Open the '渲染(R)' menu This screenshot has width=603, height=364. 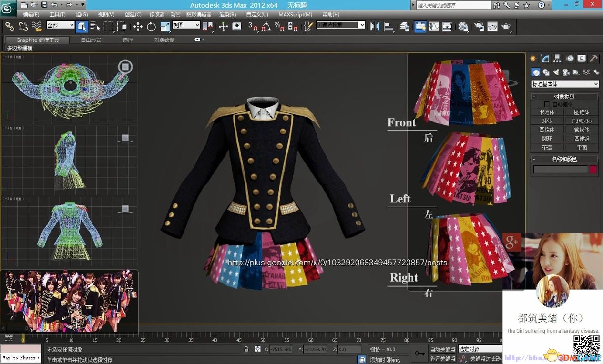point(228,15)
